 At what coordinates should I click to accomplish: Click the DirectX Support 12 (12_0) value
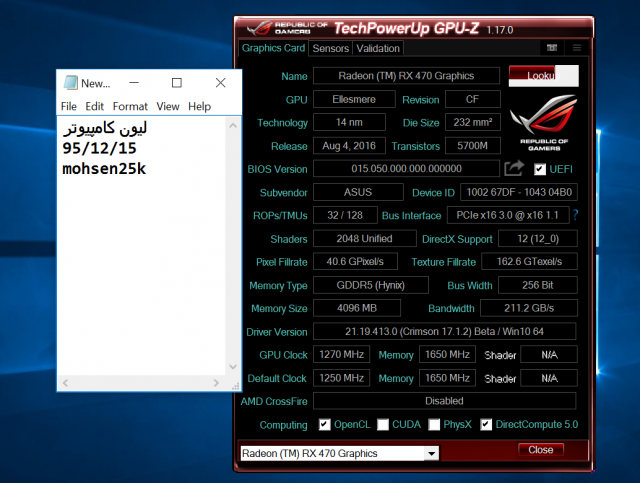(538, 238)
